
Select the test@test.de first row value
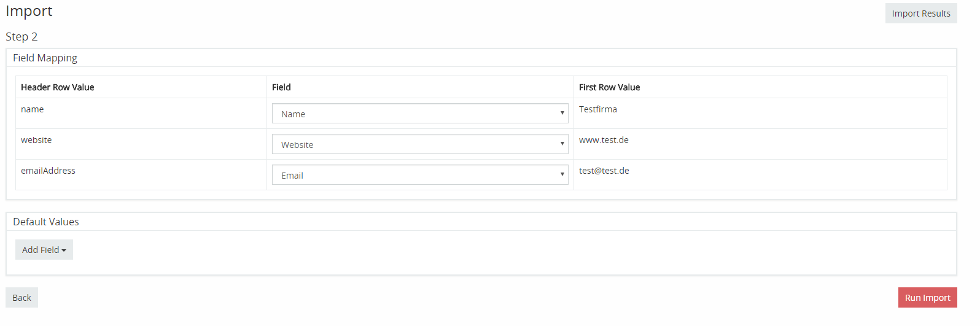coord(604,171)
